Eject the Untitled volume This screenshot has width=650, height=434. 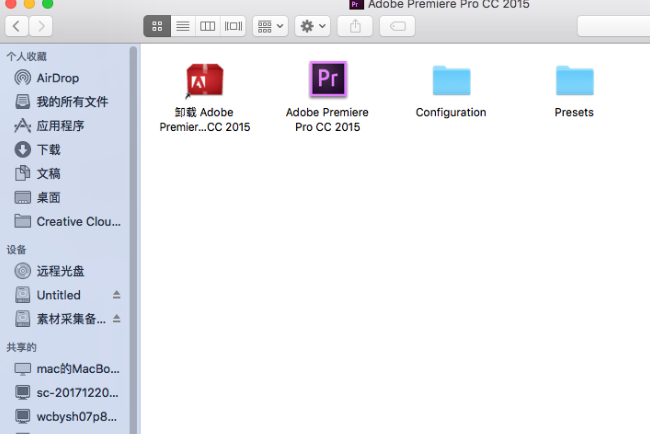(116, 295)
